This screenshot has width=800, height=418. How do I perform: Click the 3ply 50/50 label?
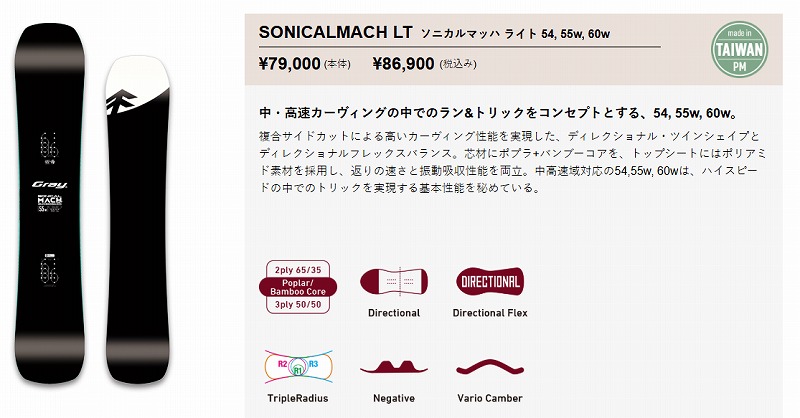[x=298, y=305]
